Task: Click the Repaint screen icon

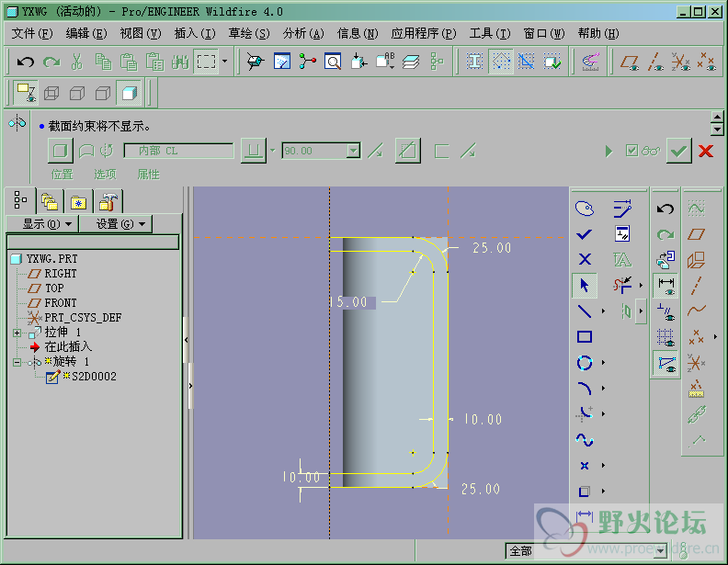Action: (282, 62)
